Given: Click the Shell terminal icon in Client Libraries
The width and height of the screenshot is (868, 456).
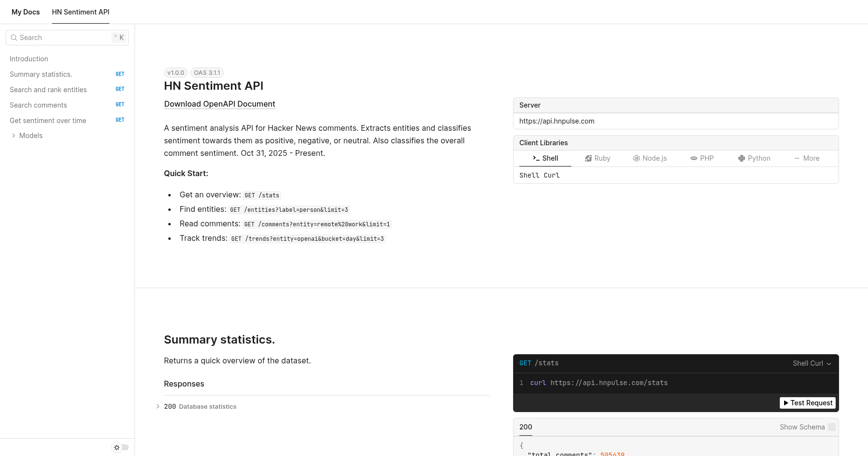Looking at the screenshot, I should 535,158.
